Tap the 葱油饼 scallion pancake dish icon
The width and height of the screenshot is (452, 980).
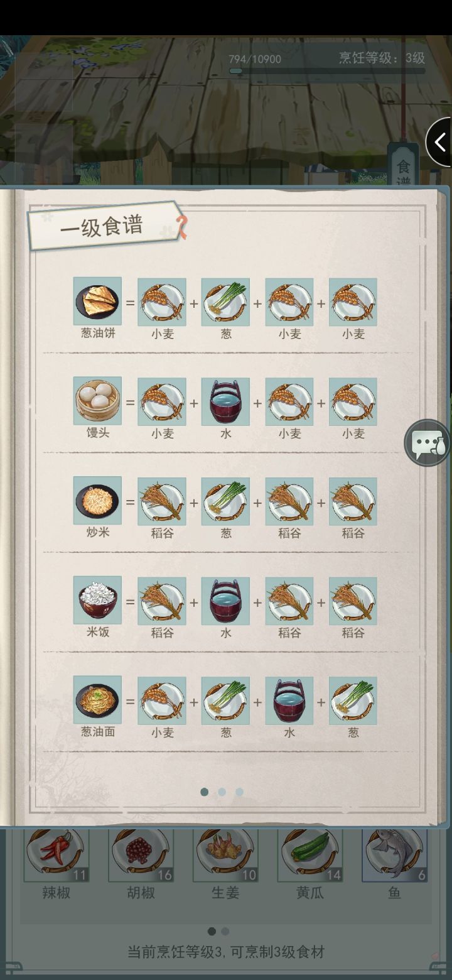[x=97, y=301]
